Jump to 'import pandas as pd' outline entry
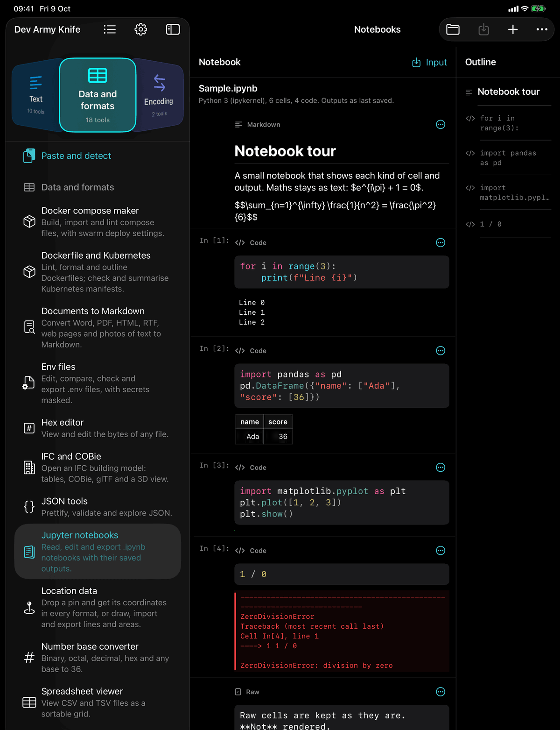Image resolution: width=560 pixels, height=730 pixels. [x=508, y=158]
